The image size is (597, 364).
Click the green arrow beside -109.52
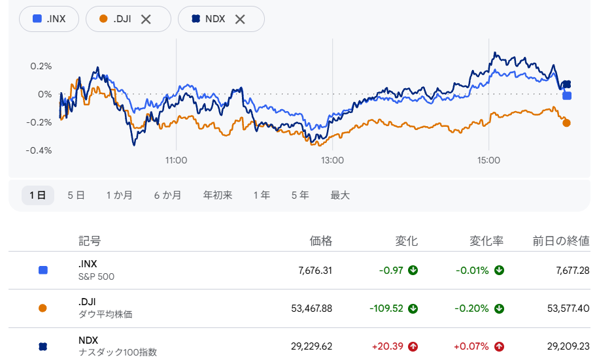[413, 308]
